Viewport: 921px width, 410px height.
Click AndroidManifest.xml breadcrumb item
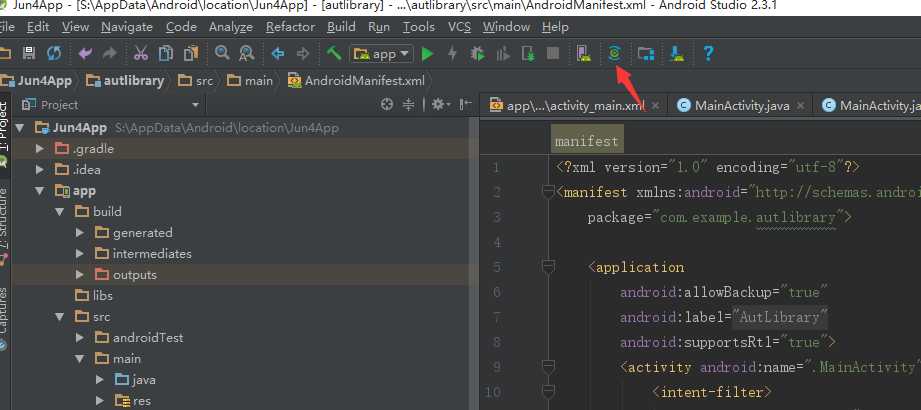click(x=356, y=80)
